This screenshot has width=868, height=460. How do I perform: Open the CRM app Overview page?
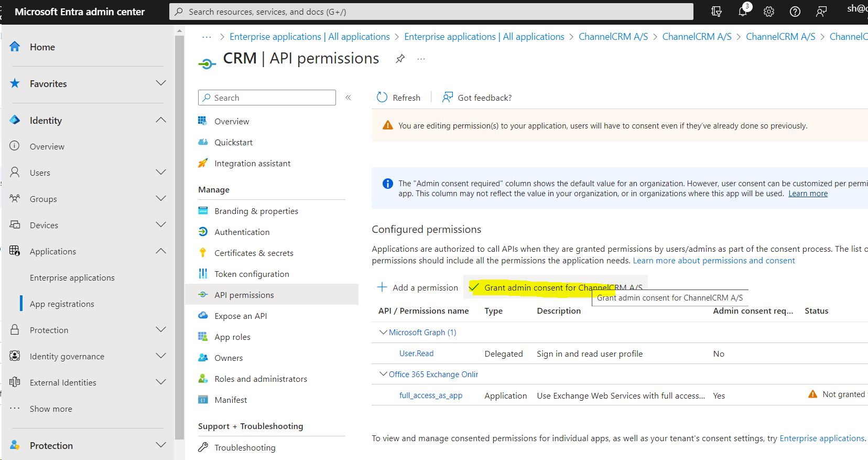click(x=232, y=121)
